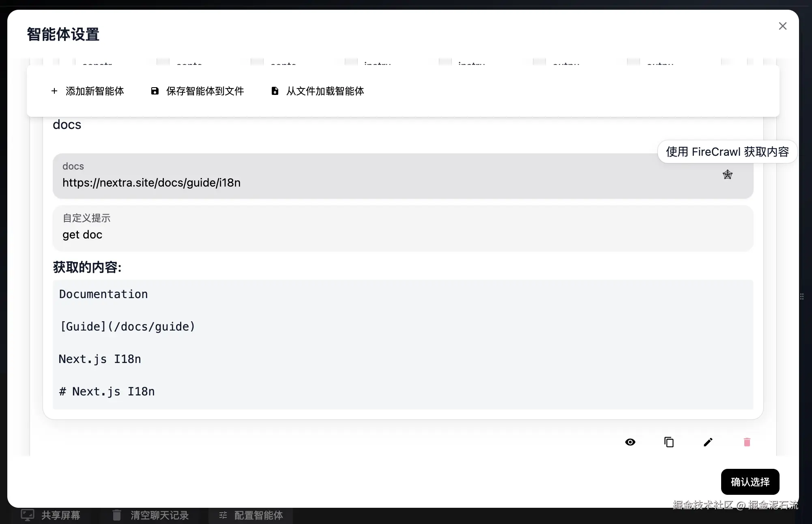The width and height of the screenshot is (812, 524).
Task: Open 共享屏幕 in the bottom bar
Action: [51, 515]
